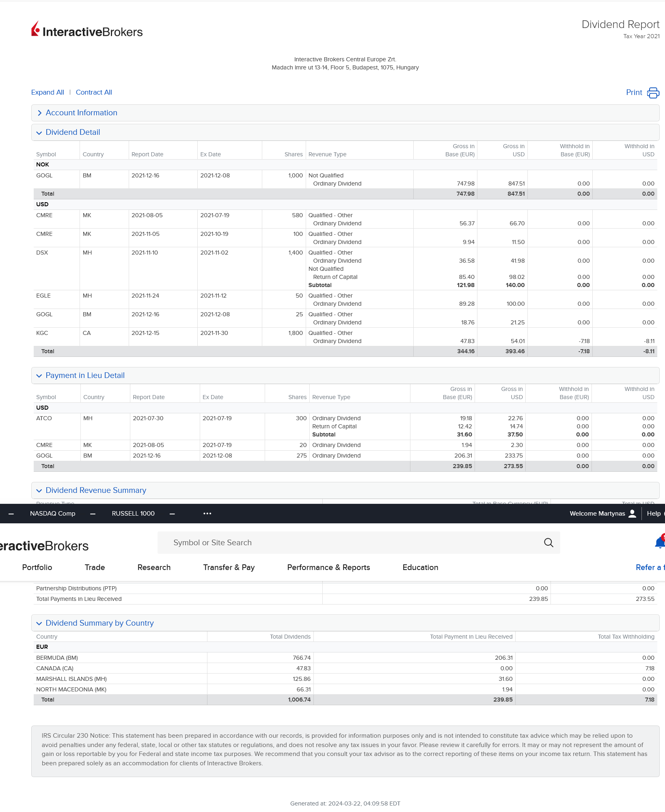This screenshot has width=665, height=812.
Task: Collapse Dividend Summary by Country section
Action: [345, 623]
